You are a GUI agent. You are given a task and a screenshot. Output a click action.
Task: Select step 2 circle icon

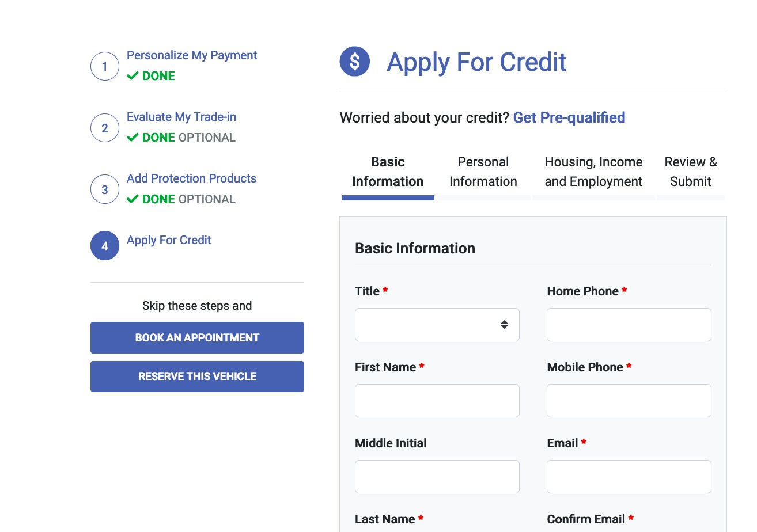(x=105, y=128)
